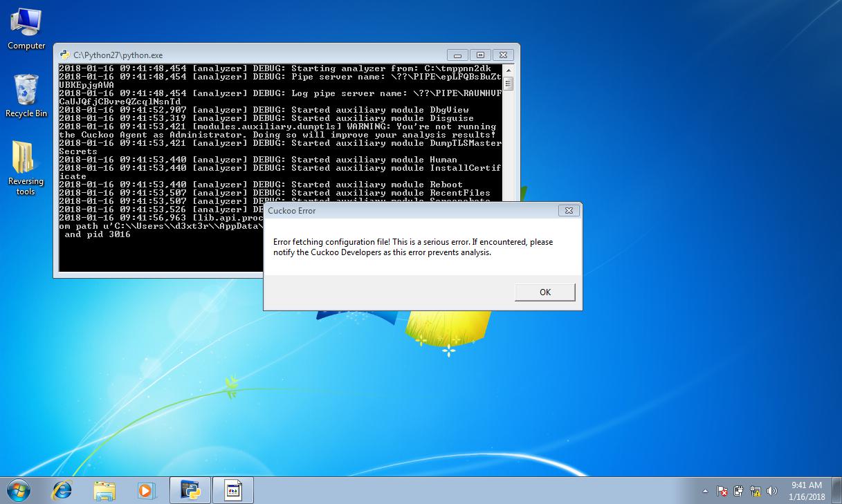Open Windows Explorer from the taskbar
The width and height of the screenshot is (842, 504).
(104, 490)
